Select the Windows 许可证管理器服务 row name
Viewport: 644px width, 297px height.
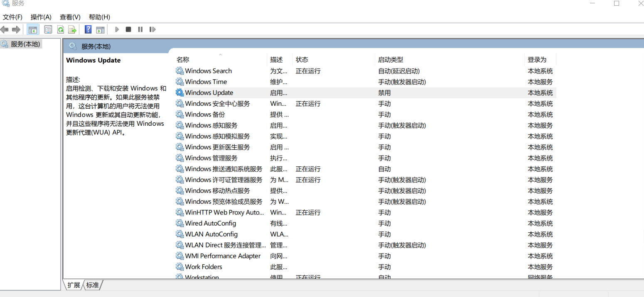[224, 180]
